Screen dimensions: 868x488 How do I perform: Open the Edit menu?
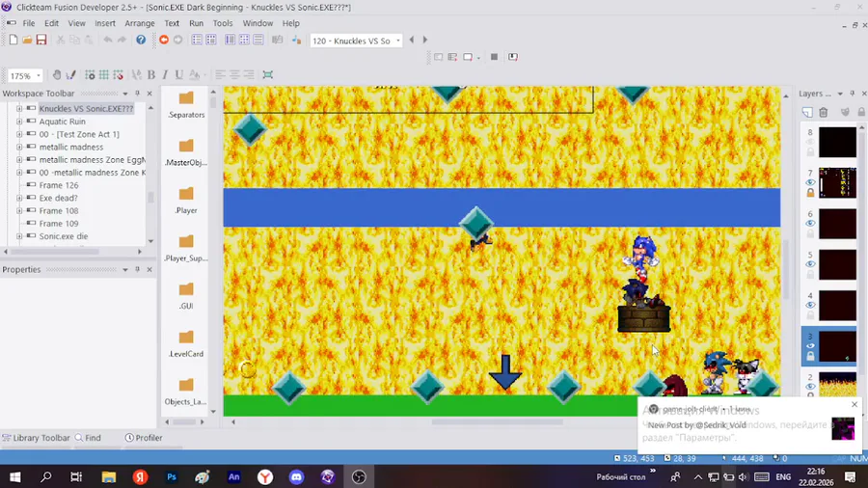tap(51, 23)
